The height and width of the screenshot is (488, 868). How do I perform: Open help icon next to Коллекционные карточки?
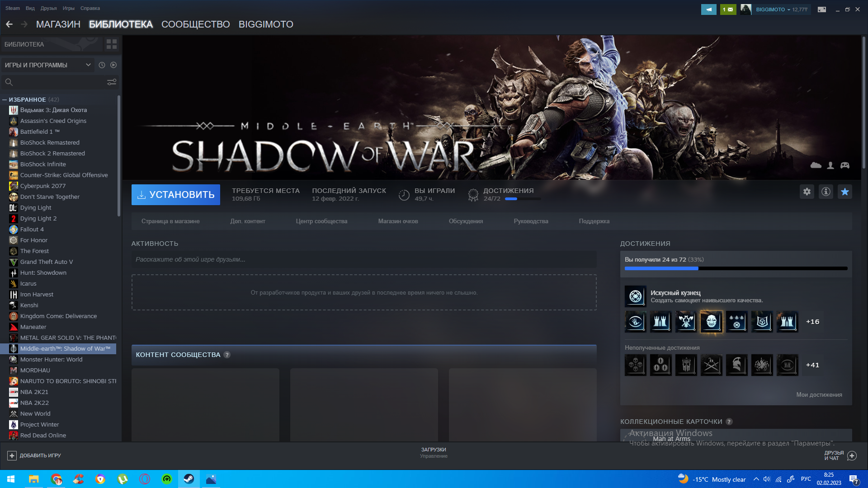[729, 422]
